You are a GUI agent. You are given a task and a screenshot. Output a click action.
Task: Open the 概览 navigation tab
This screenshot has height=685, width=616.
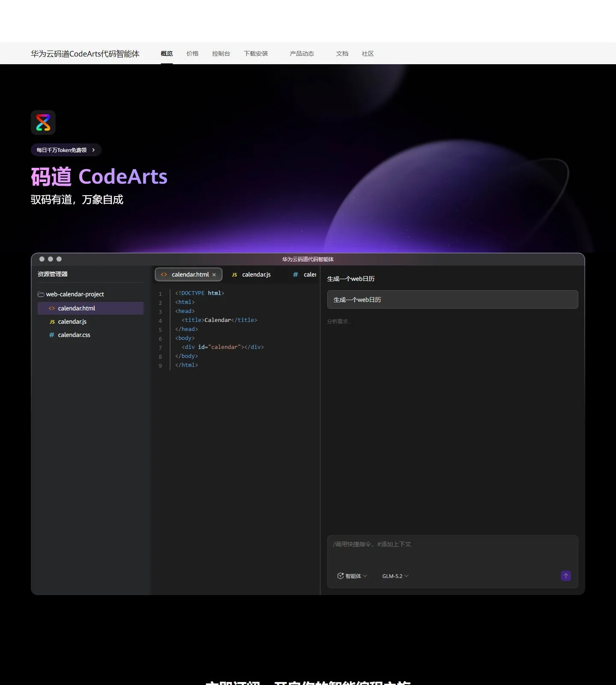tap(167, 54)
